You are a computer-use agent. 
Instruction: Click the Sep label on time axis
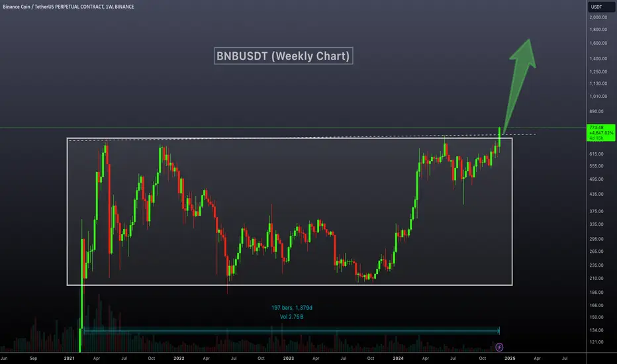34,359
